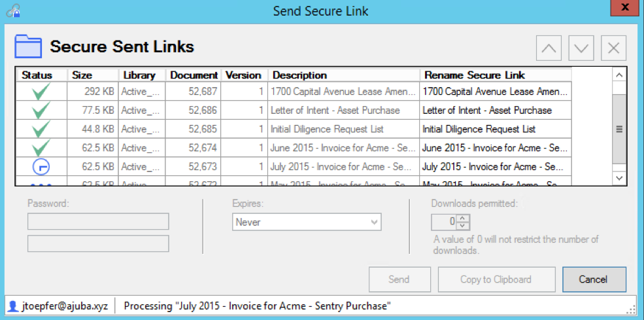The width and height of the screenshot is (644, 320).
Task: Click the remove X button beside arrows
Action: (x=613, y=48)
